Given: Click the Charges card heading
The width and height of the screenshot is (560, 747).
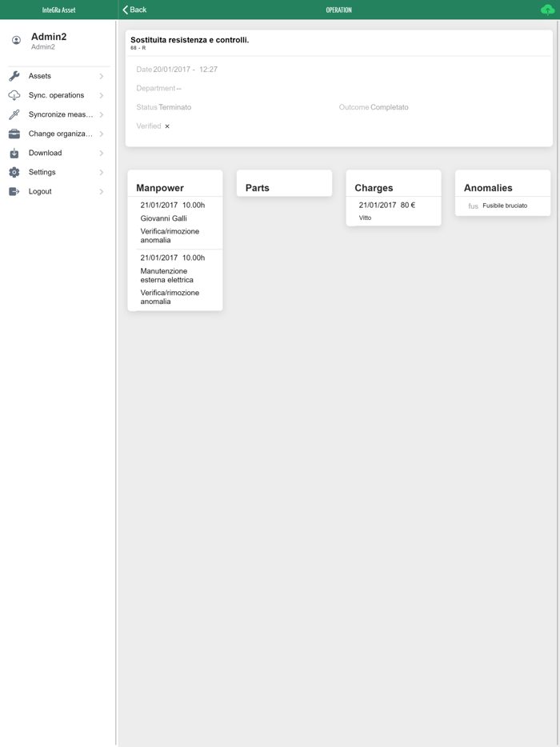Looking at the screenshot, I should pyautogui.click(x=374, y=188).
